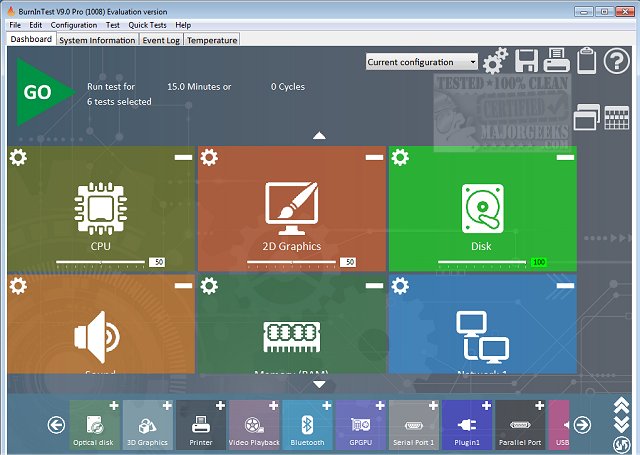Viewport: 640px width, 455px height.
Task: Remove the CPU test with minus button
Action: [184, 157]
